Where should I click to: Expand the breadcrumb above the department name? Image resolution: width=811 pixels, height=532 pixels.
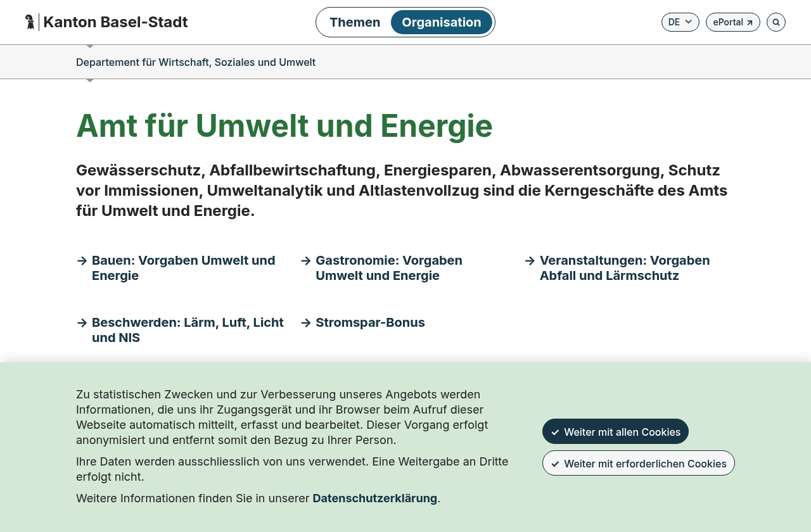[90, 45]
